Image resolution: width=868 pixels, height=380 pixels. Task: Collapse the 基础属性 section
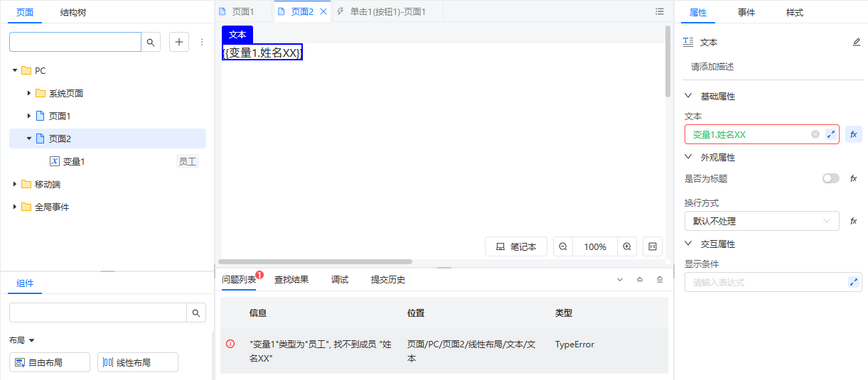(x=688, y=96)
